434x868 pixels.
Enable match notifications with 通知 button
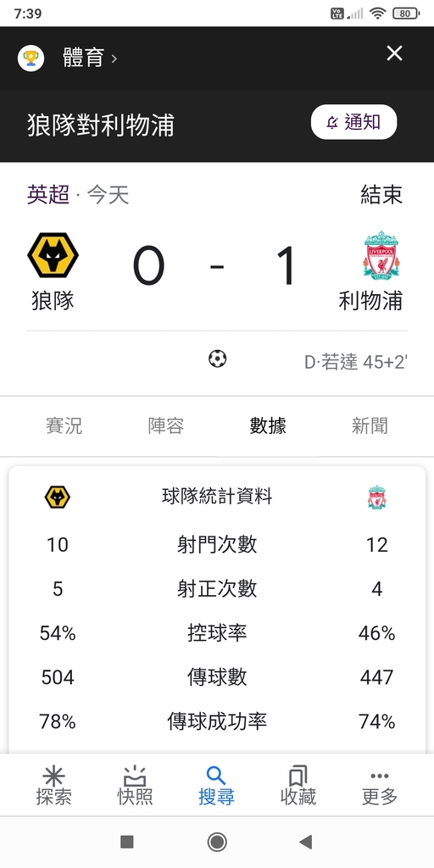(353, 122)
